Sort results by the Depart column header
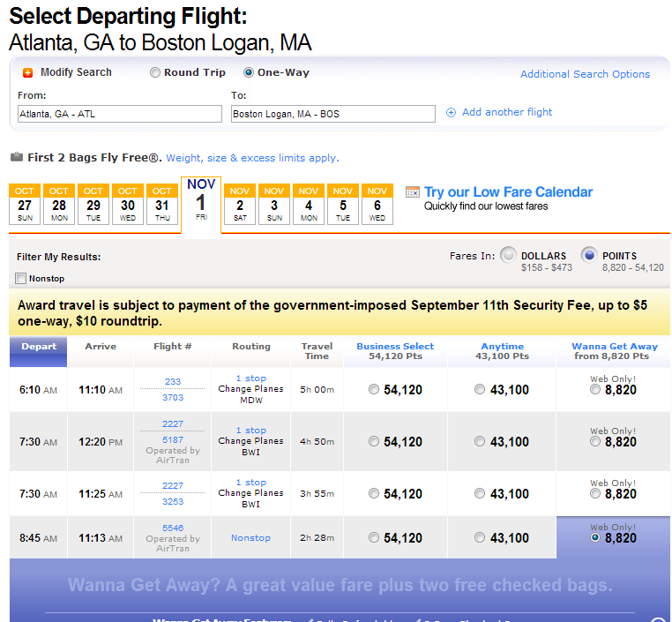Screen dimensions: 672x622 (x=39, y=347)
